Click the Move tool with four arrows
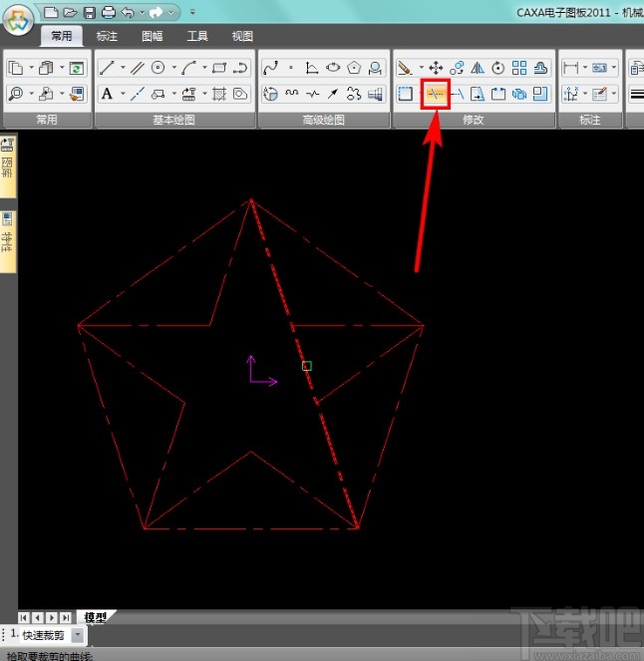Image resolution: width=644 pixels, height=661 pixels. [x=435, y=68]
